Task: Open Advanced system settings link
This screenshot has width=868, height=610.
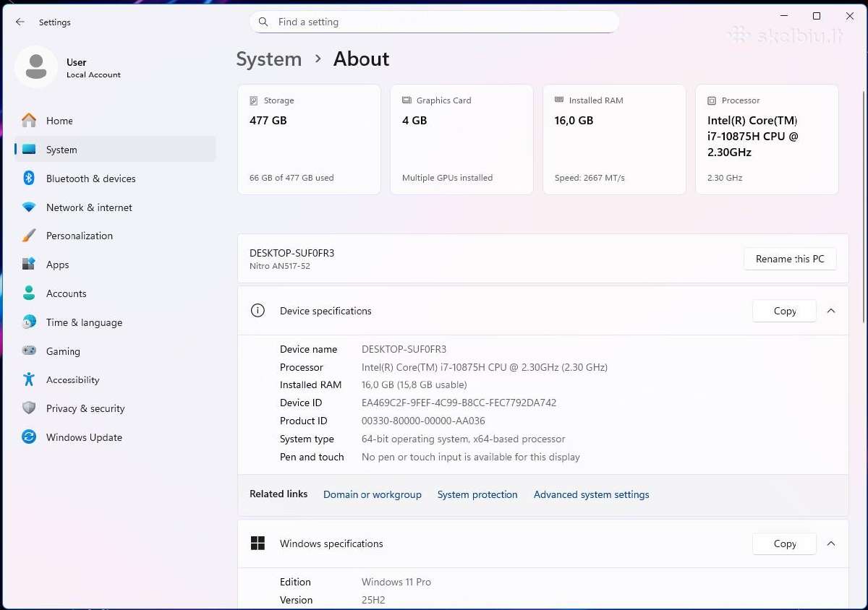Action: coord(592,494)
